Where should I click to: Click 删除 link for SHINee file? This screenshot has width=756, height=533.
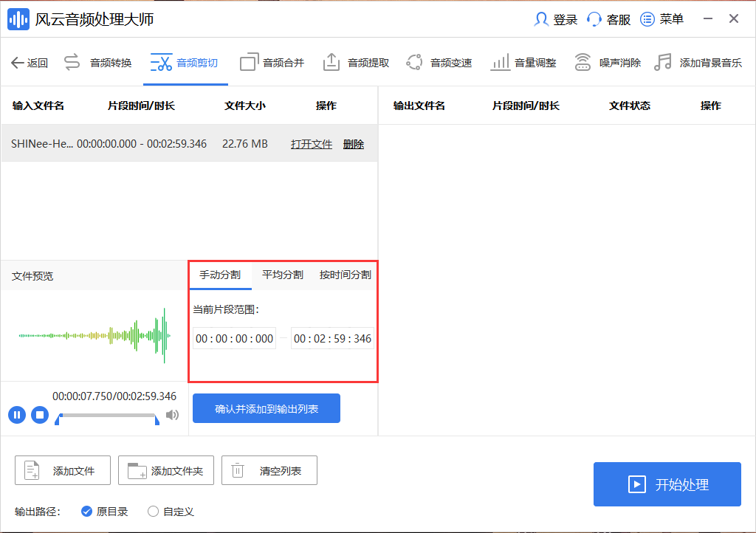(x=354, y=144)
